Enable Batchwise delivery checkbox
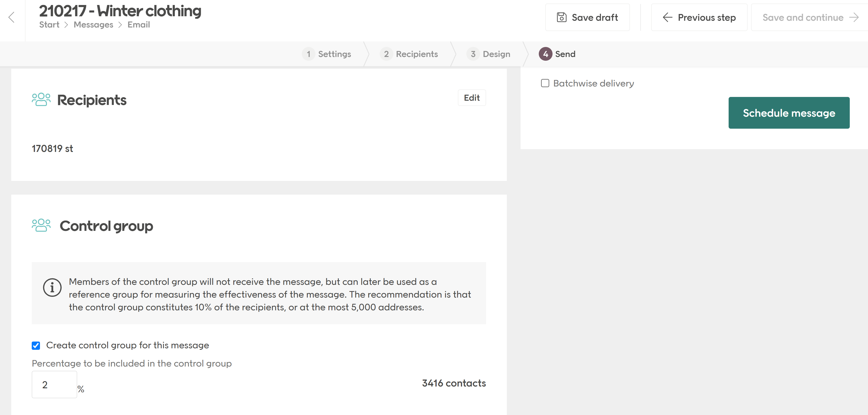Viewport: 868px width, 415px height. click(x=545, y=83)
